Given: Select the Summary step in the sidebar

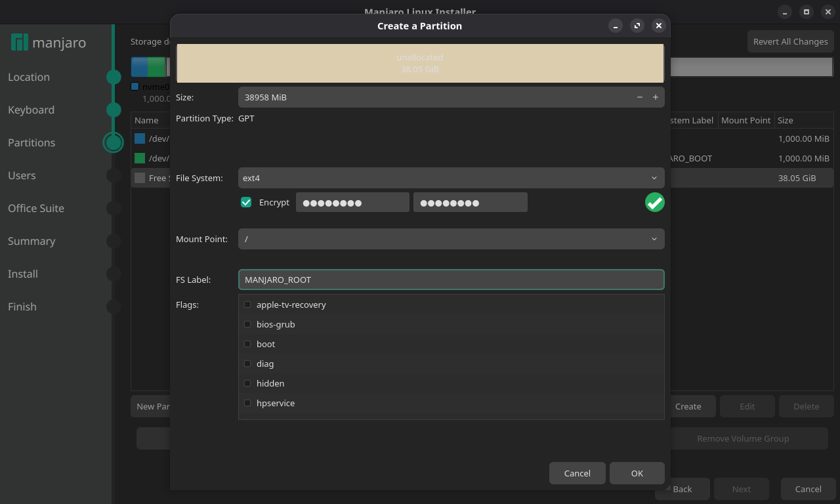Looking at the screenshot, I should coord(31,241).
